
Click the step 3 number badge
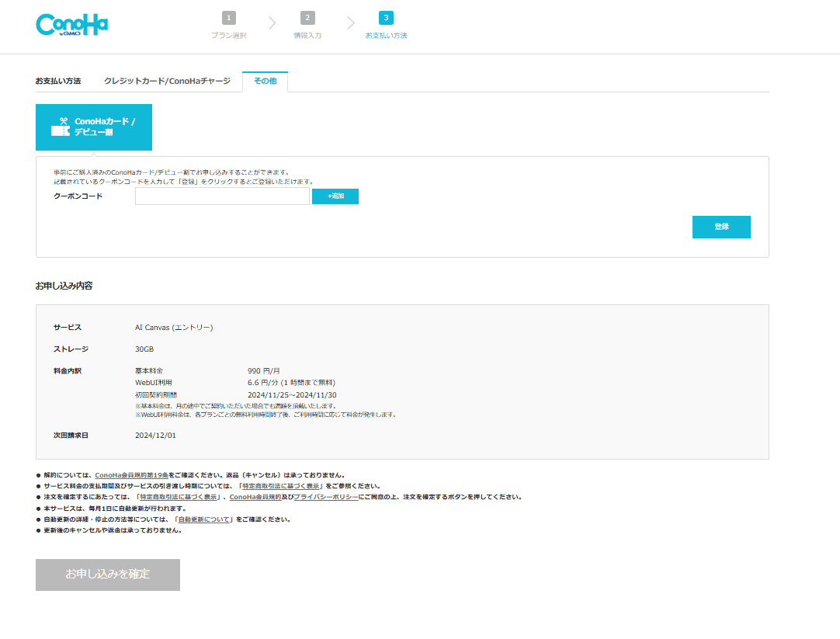[x=386, y=18]
